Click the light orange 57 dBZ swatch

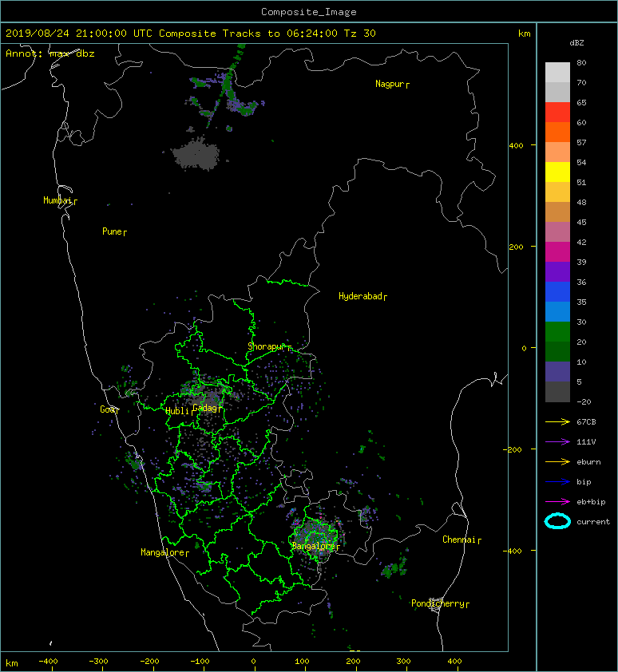point(557,152)
